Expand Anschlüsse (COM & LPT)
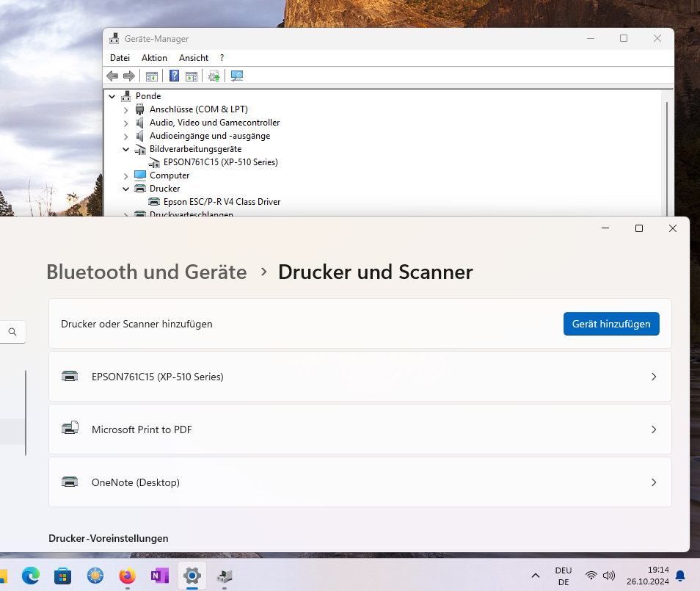The image size is (700, 591). pos(126,110)
